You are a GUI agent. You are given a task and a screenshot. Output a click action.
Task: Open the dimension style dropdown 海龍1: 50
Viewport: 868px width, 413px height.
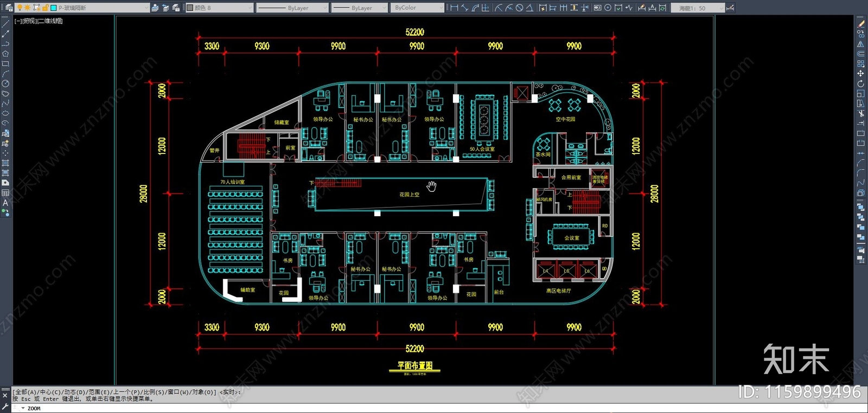[x=698, y=8]
